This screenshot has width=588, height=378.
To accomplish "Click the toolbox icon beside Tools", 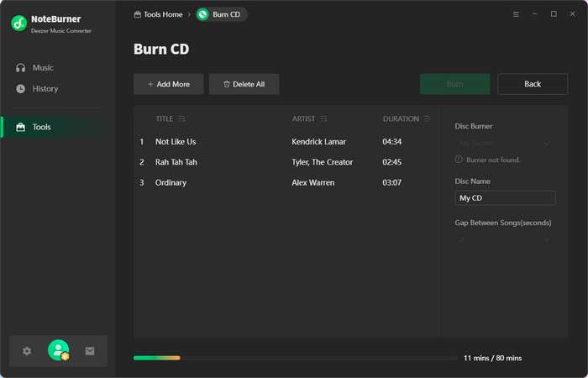I will pos(21,127).
